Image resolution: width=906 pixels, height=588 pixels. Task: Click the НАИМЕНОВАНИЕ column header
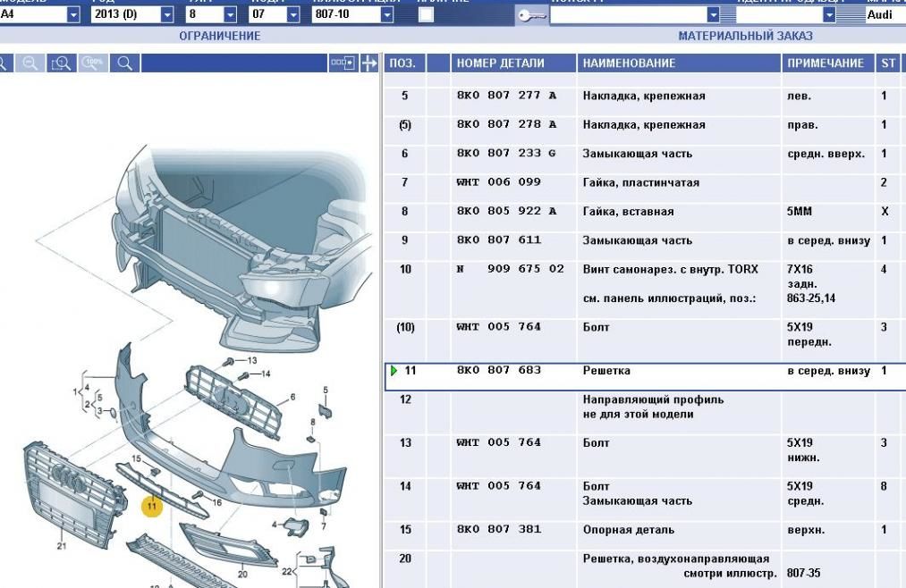[x=679, y=63]
